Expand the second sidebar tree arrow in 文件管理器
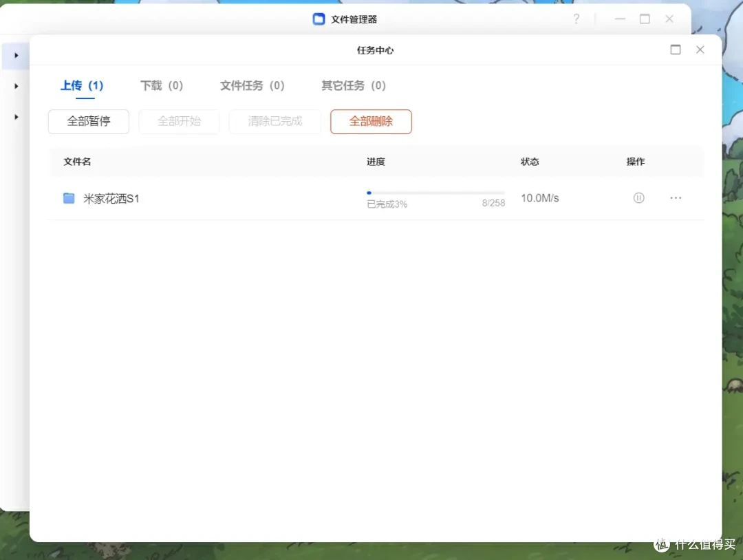This screenshot has width=743, height=560. [16, 86]
